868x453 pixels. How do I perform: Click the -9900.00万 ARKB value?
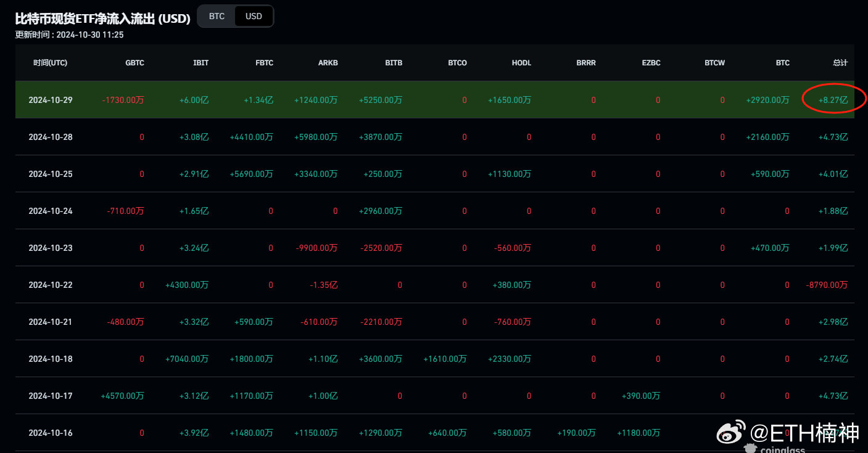click(317, 248)
